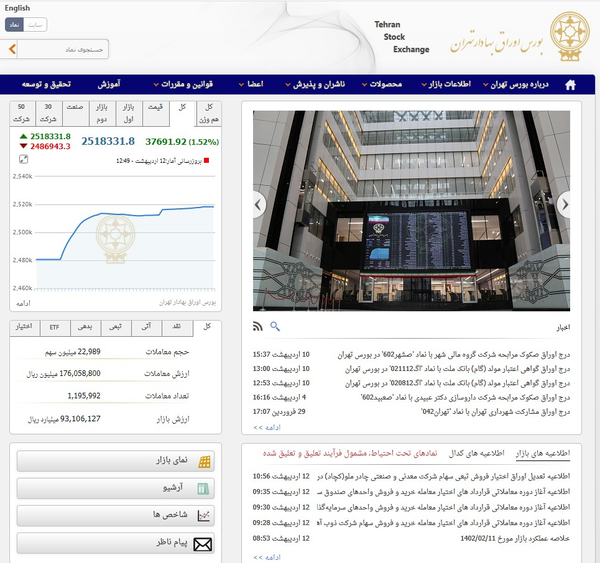Expand the index chart to fullscreen
This screenshot has height=563, width=600.
(x=23, y=159)
